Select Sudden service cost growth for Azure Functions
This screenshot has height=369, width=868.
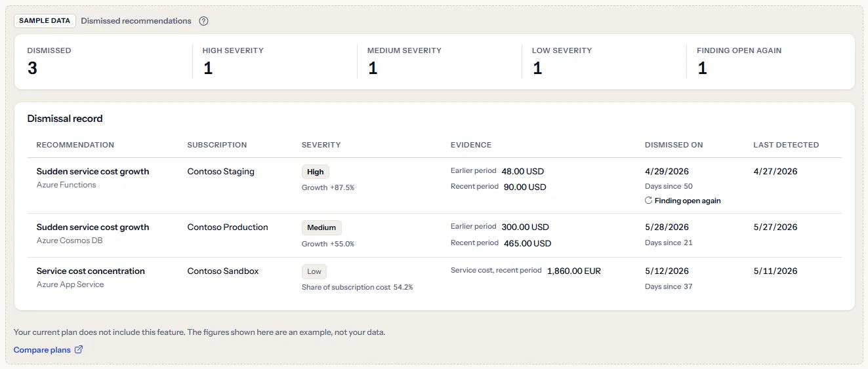[93, 172]
